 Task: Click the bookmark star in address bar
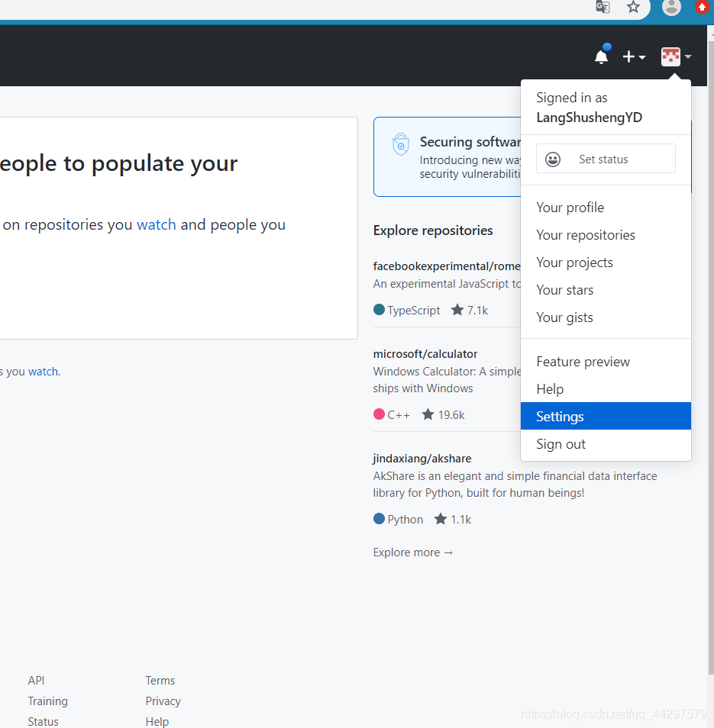click(x=633, y=7)
